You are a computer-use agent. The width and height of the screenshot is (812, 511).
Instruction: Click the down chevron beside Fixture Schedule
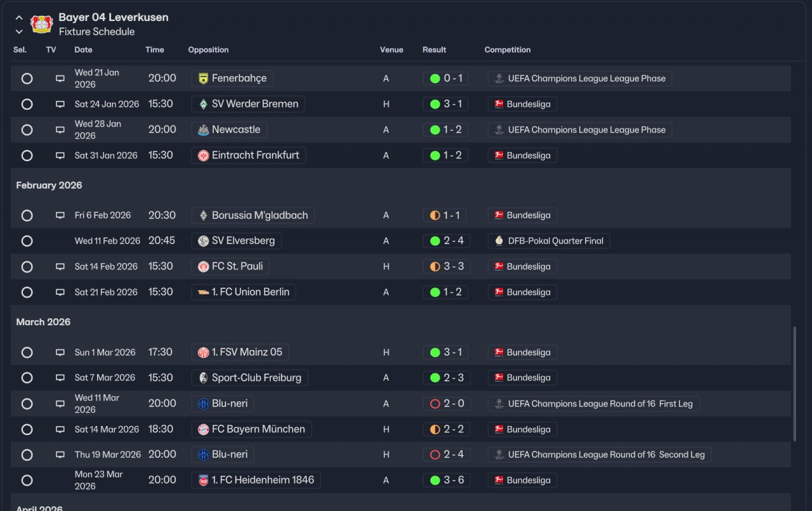click(x=19, y=32)
